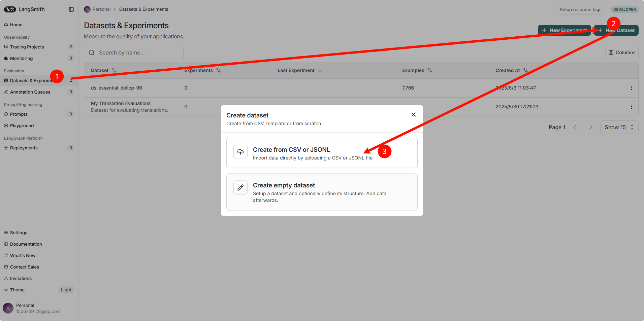Open Deployments in the sidebar
Viewport: 644px width, 321px height.
39,148
